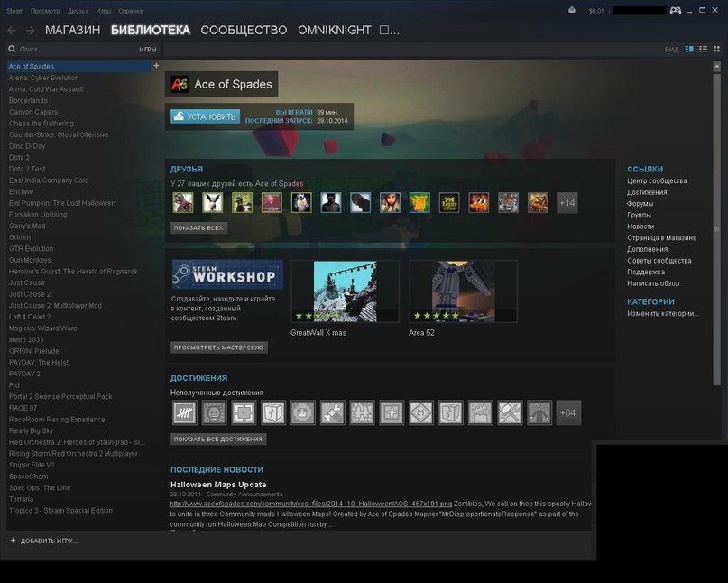728x583 pixels.
Task: Show the +14 more friends tile
Action: pos(567,203)
